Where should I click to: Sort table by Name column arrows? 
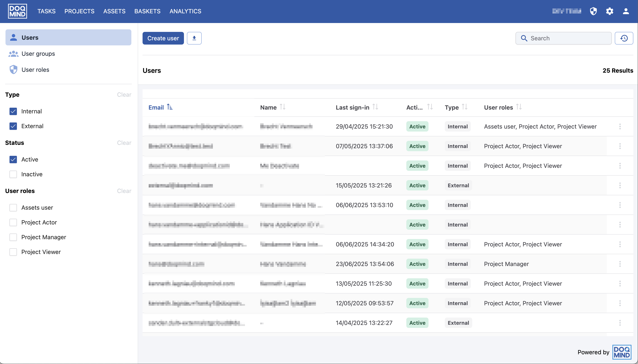pos(283,107)
